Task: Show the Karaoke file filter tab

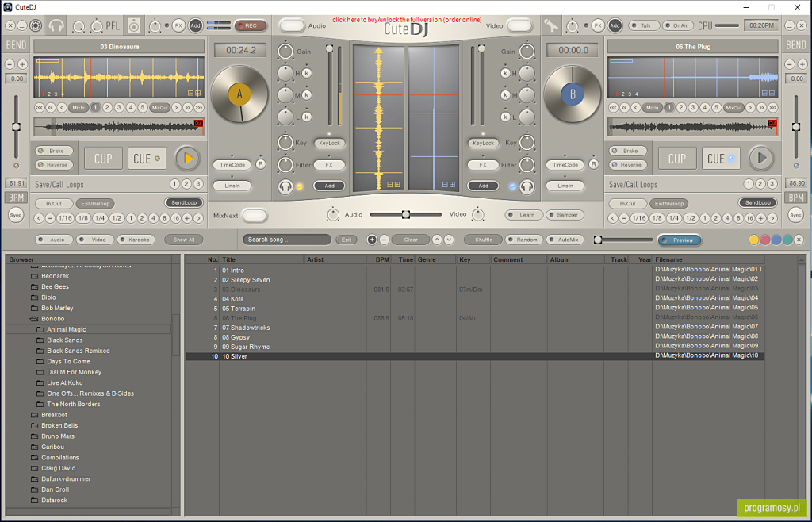Action: [x=136, y=240]
